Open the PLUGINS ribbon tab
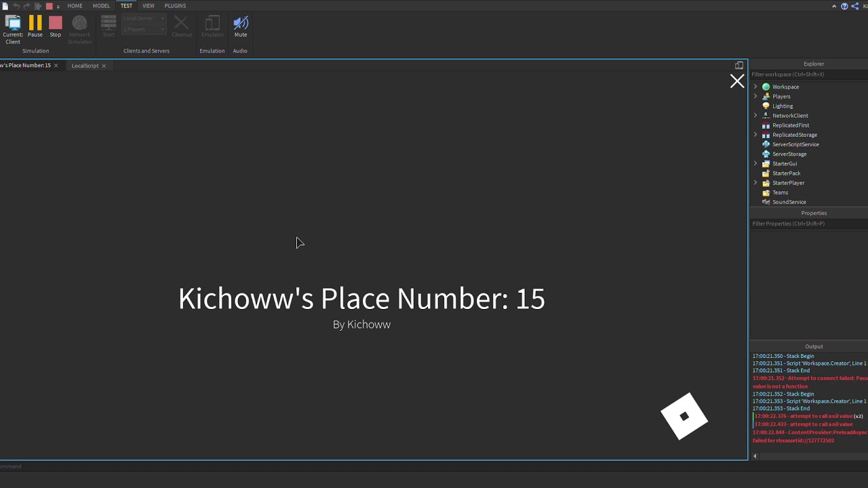The width and height of the screenshot is (868, 488). (x=175, y=5)
